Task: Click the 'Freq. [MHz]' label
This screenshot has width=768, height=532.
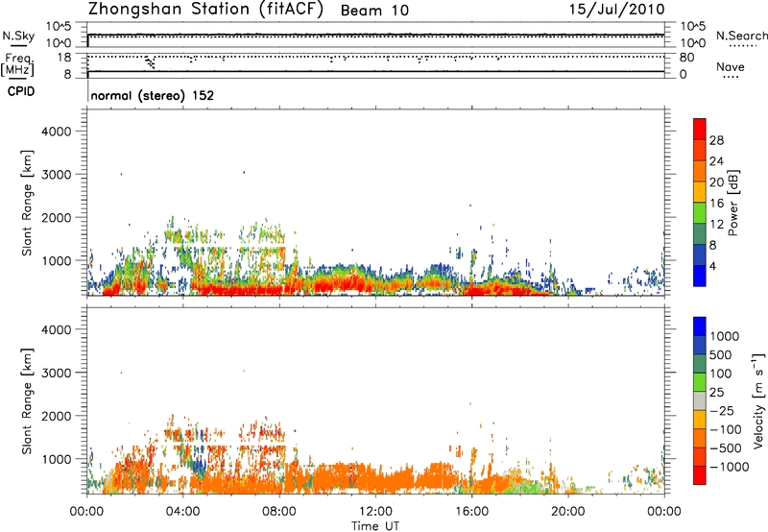Action: 17,64
